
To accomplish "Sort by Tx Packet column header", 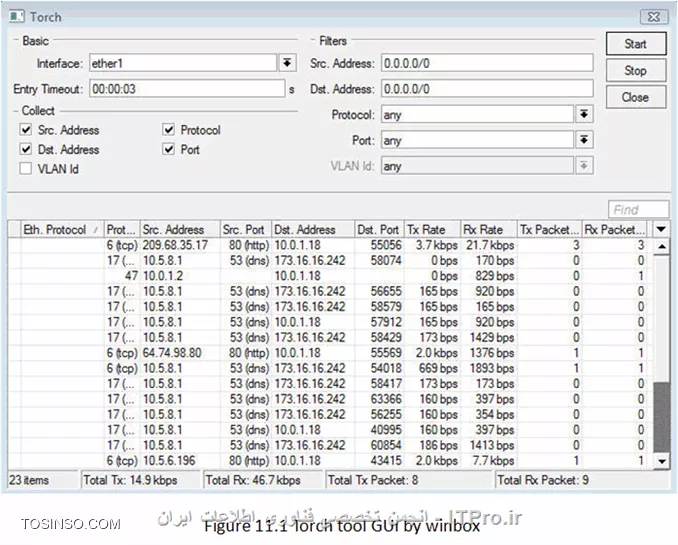I will click(x=549, y=229).
